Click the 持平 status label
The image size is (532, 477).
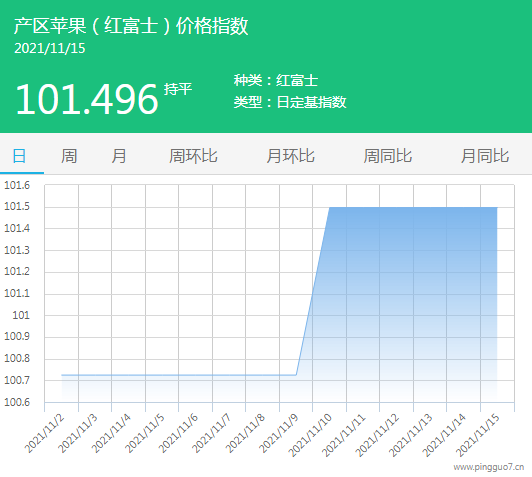pos(178,89)
